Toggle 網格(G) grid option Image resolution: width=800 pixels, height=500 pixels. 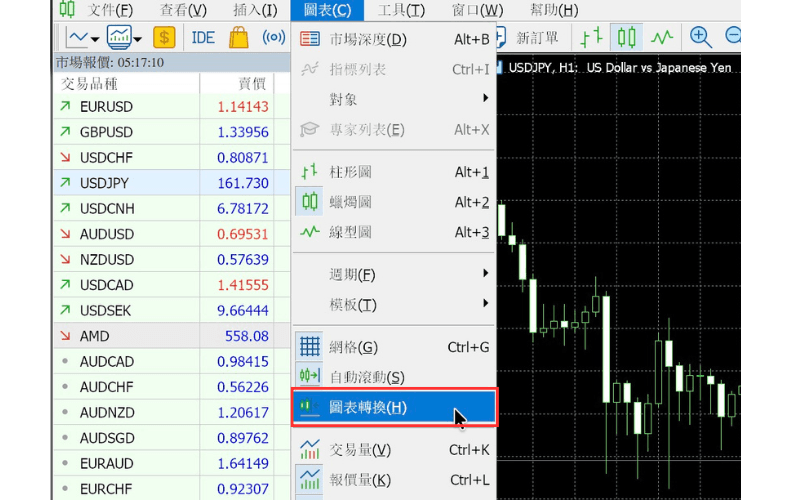[x=394, y=347]
